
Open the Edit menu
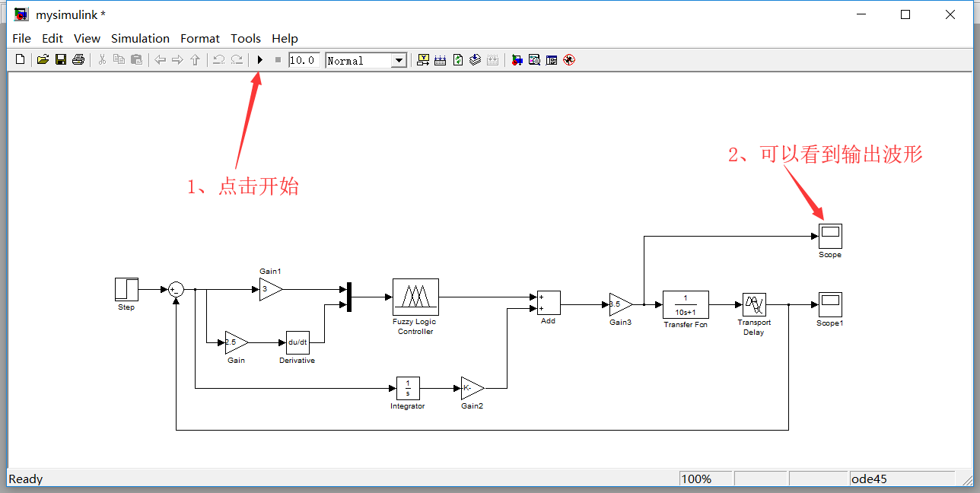click(x=52, y=38)
